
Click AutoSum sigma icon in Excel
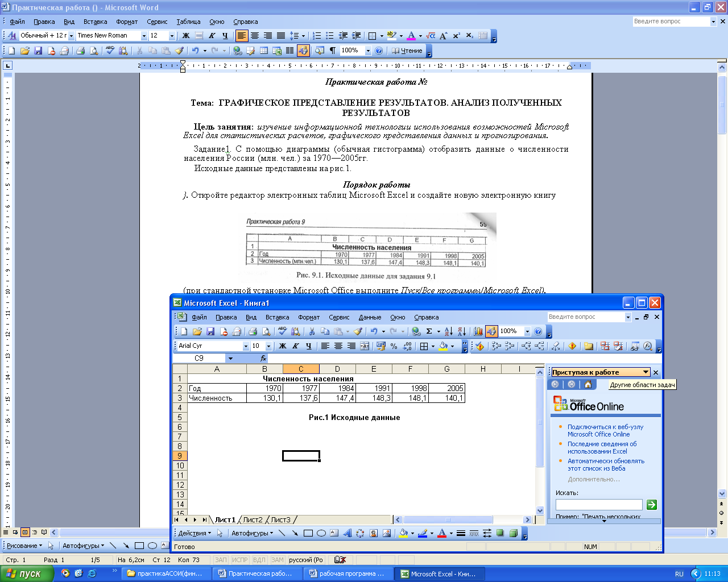point(429,331)
